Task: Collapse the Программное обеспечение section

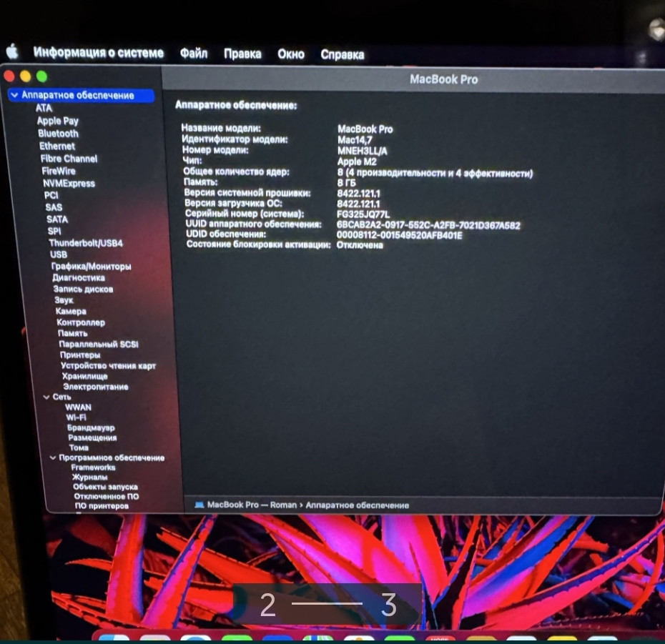Action: click(x=51, y=457)
